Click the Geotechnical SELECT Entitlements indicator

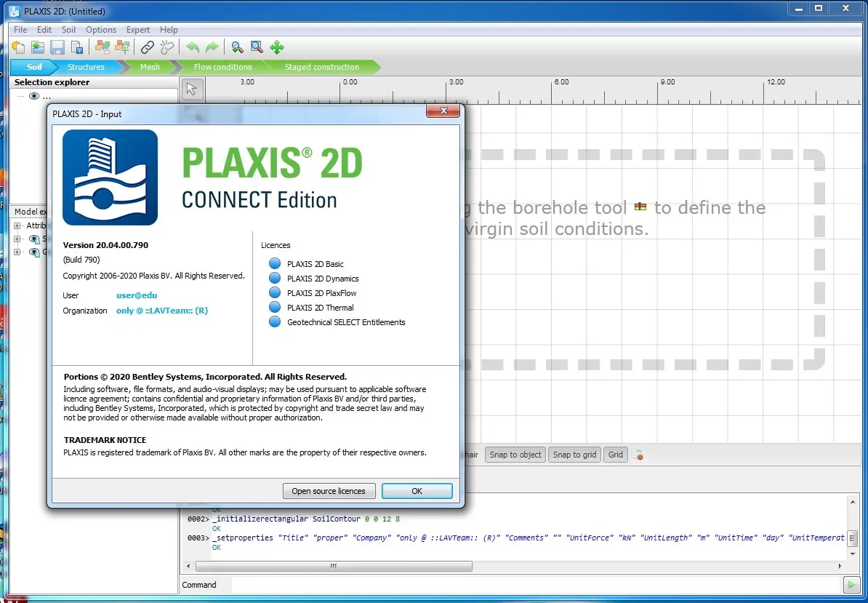[x=275, y=322]
